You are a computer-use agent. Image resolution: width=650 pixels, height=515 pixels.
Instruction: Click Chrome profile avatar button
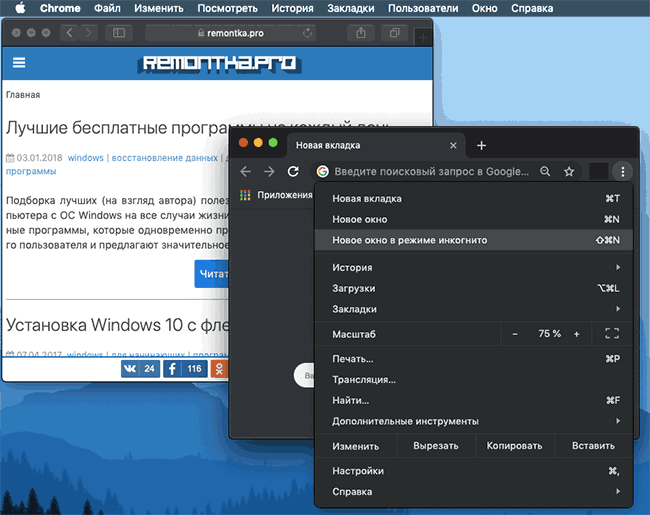(598, 171)
